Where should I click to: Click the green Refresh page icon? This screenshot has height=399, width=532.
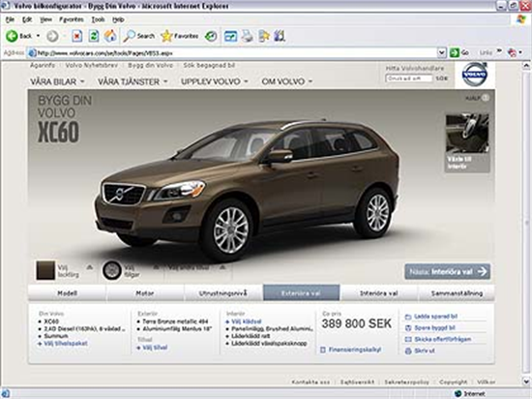[94, 36]
